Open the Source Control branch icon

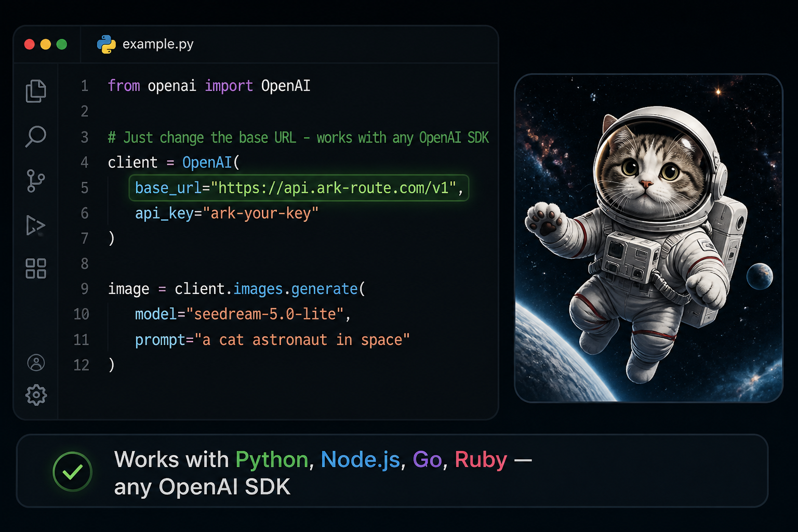36,181
